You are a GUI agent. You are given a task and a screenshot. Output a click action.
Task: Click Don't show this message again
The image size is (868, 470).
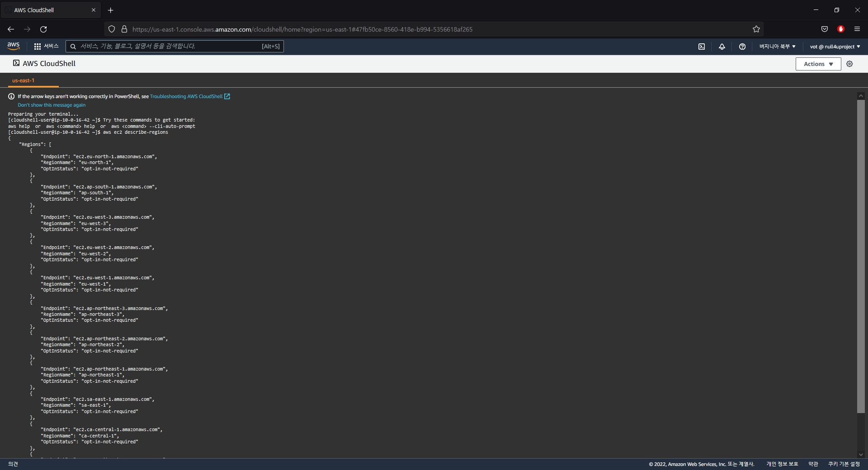click(x=52, y=105)
